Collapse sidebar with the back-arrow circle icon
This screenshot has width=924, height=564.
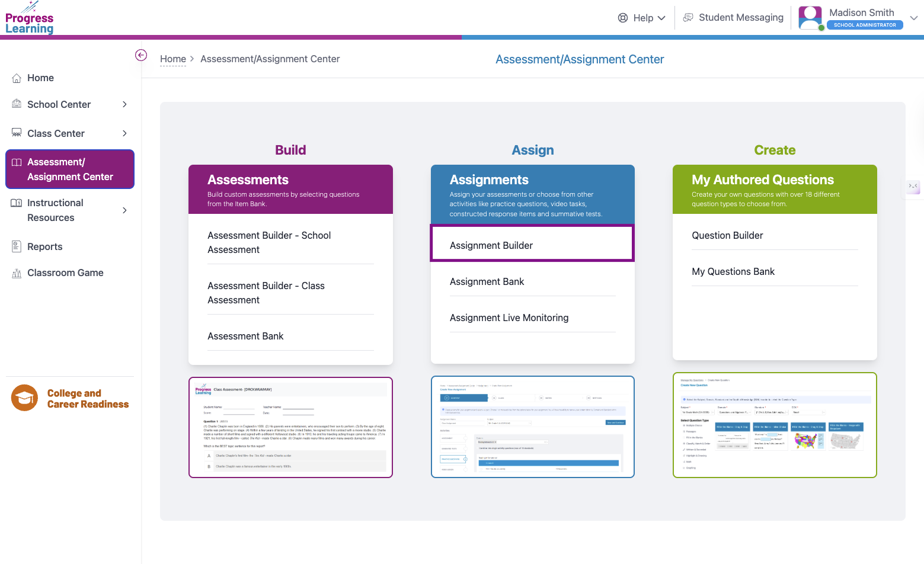tap(141, 55)
